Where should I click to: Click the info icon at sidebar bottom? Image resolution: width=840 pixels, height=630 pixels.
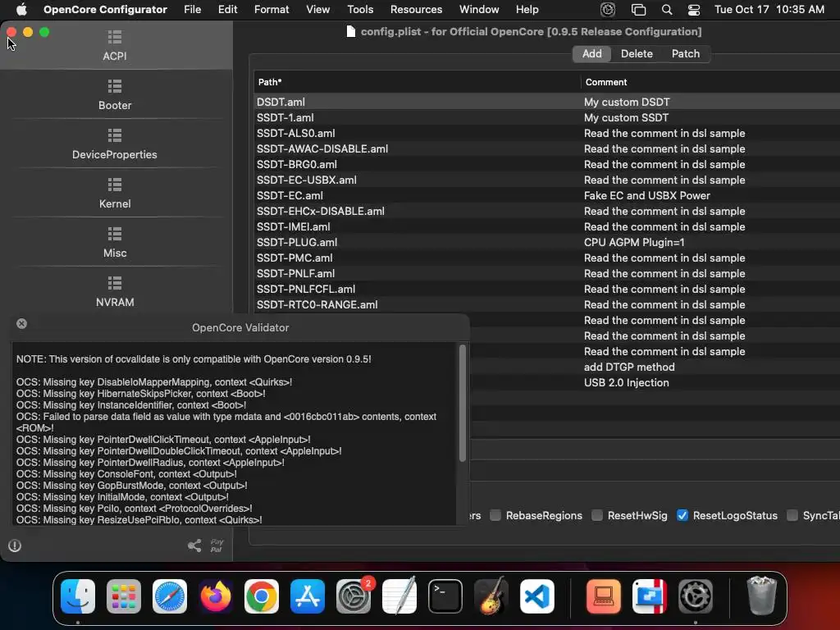(15, 546)
